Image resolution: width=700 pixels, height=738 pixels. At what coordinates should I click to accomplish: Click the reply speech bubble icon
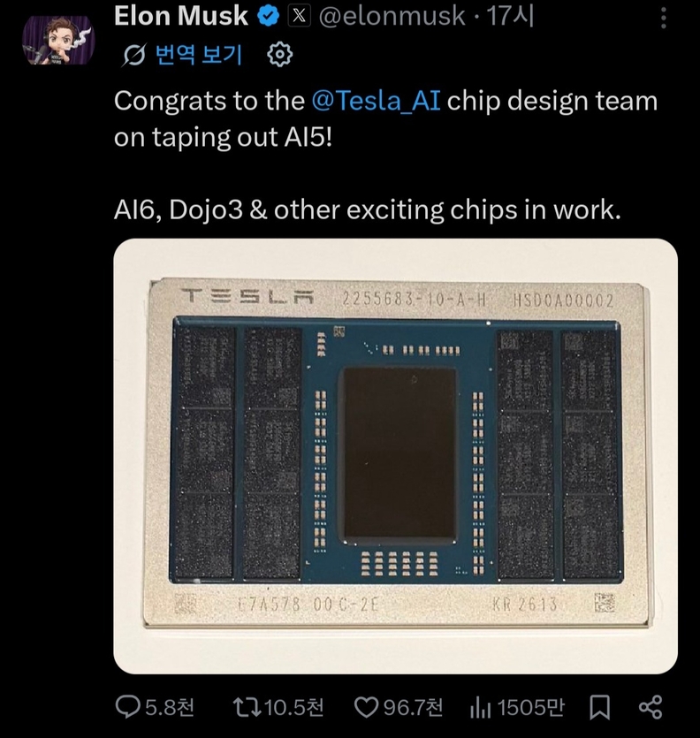pos(129,707)
